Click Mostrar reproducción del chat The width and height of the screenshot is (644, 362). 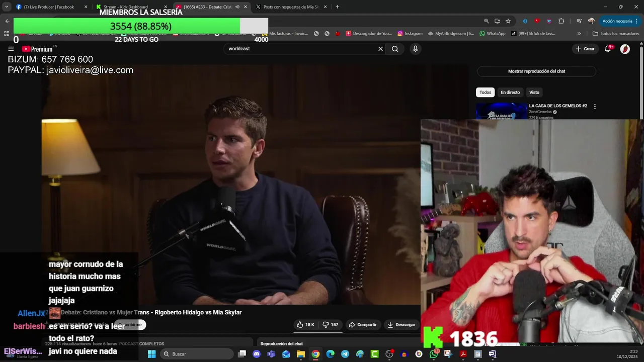click(536, 71)
